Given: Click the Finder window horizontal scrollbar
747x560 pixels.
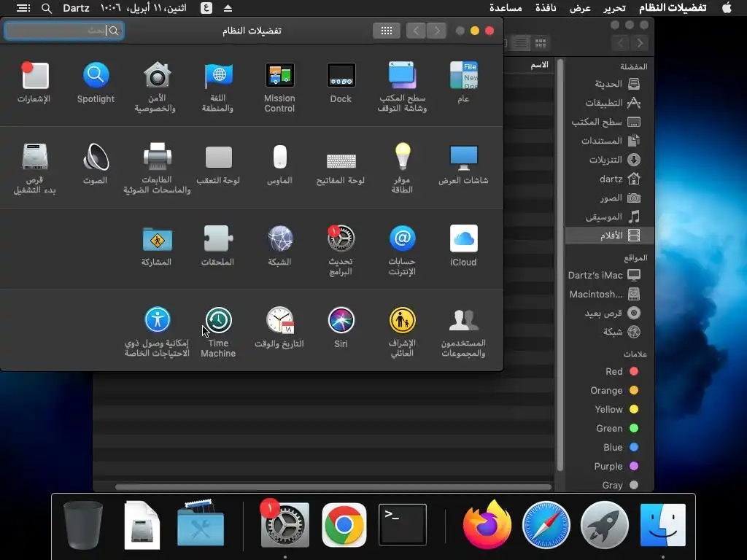Looking at the screenshot, I should pos(333,487).
